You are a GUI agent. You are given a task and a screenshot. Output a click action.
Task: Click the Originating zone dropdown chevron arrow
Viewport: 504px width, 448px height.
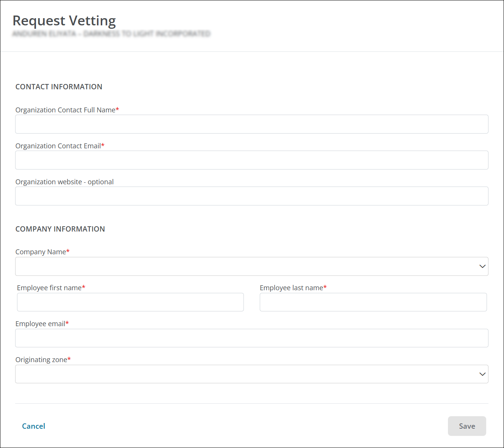pyautogui.click(x=482, y=374)
